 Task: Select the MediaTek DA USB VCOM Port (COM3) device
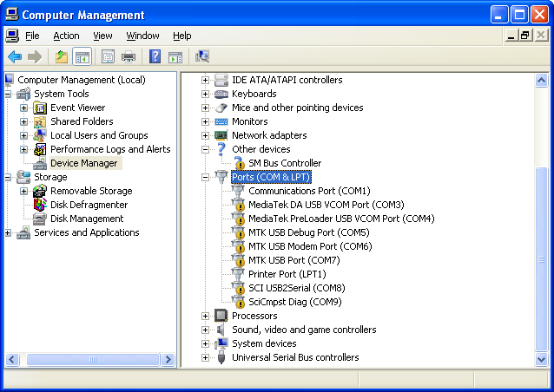click(x=326, y=205)
